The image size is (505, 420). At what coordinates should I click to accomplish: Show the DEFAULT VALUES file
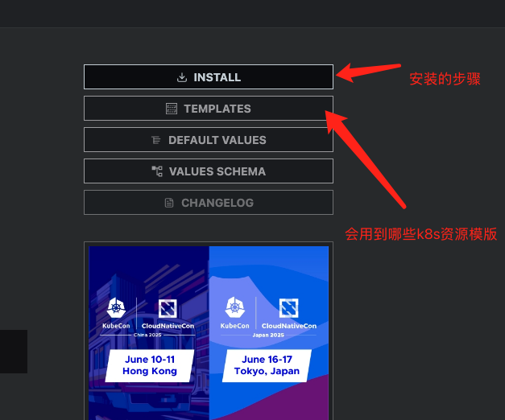pos(209,140)
